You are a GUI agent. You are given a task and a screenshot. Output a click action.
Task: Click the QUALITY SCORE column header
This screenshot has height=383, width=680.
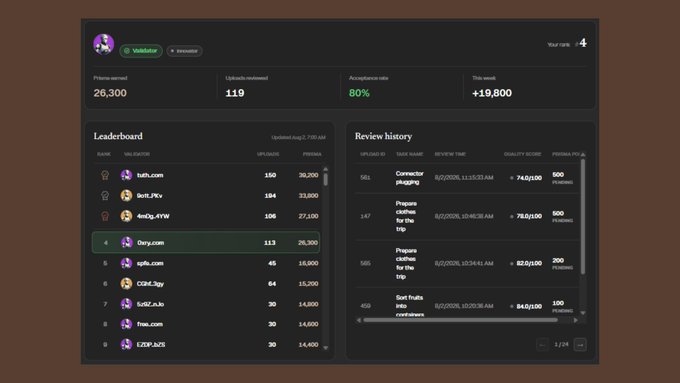pyautogui.click(x=522, y=154)
